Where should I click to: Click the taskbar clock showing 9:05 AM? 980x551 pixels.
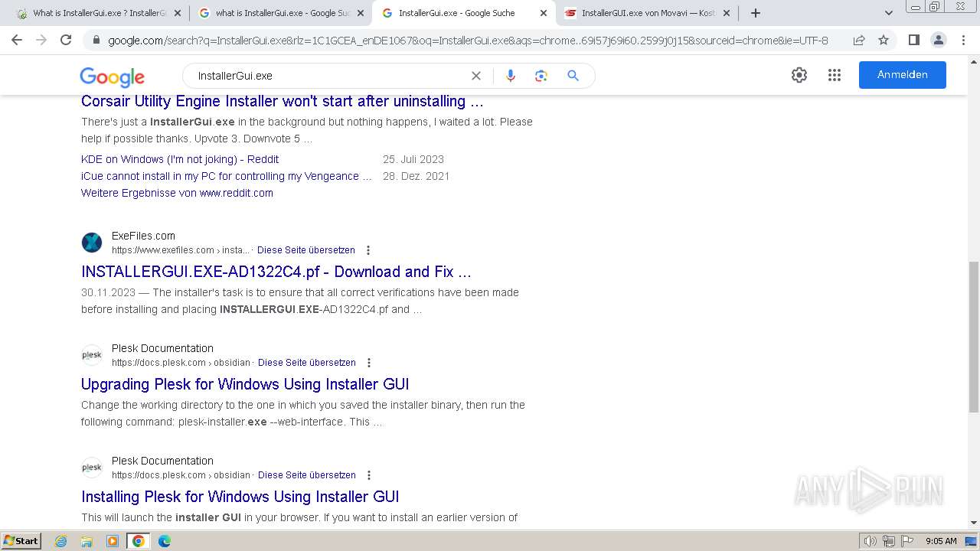(x=941, y=541)
